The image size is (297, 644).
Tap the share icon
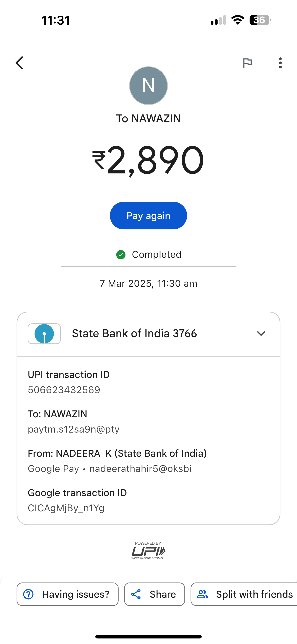click(x=136, y=594)
